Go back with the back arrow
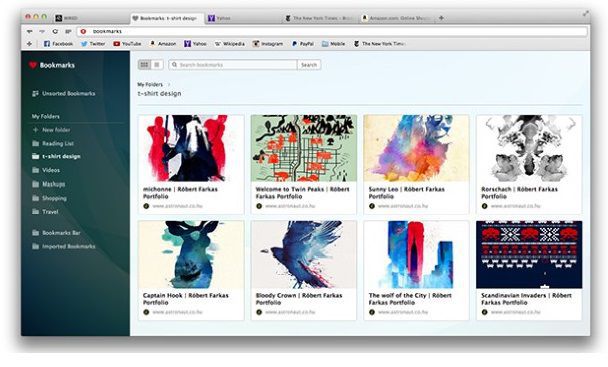This screenshot has width=608, height=367. [29, 31]
